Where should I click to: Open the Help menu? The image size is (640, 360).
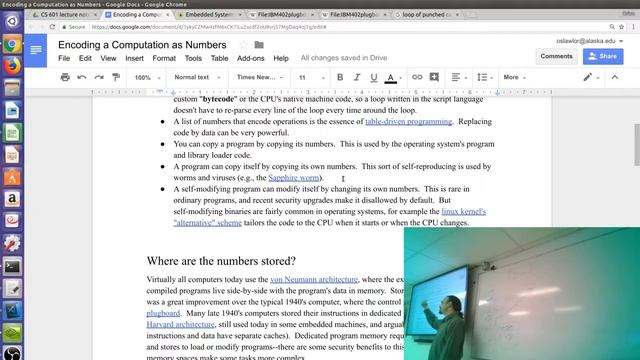click(x=281, y=58)
